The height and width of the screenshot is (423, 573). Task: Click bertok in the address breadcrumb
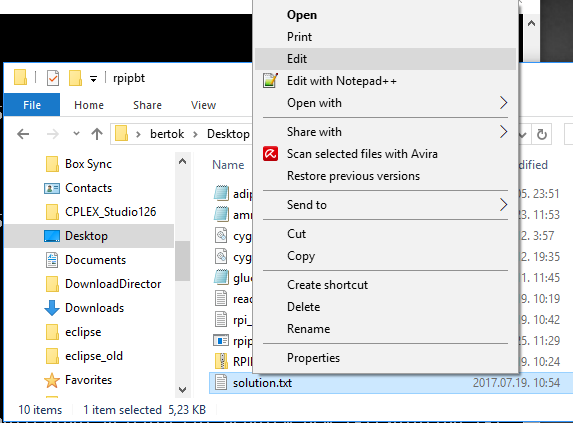[167, 134]
